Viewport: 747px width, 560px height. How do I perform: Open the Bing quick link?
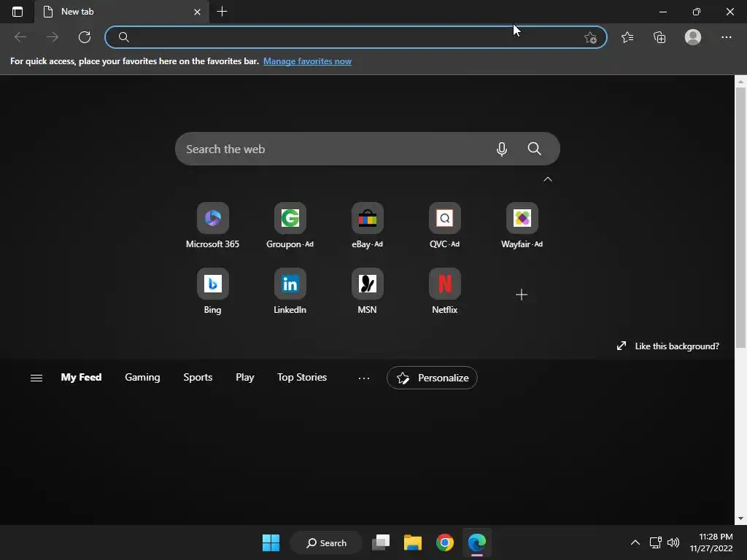click(x=212, y=292)
